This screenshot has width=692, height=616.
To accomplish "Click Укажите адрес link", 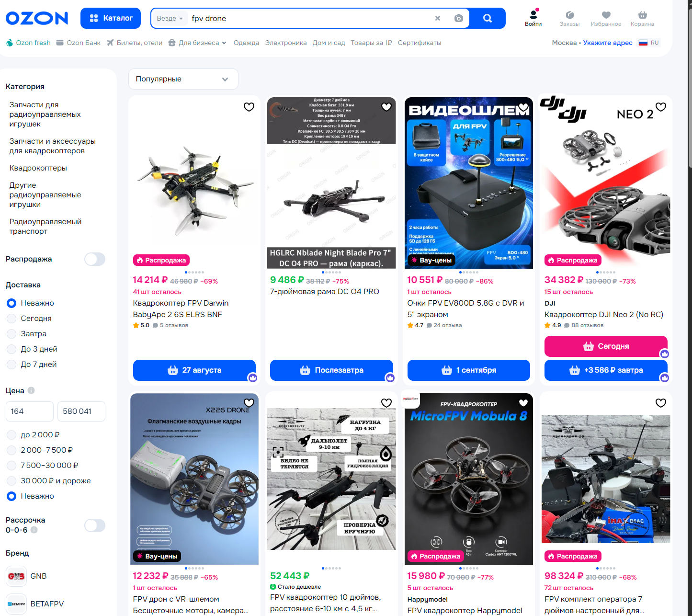I will click(608, 43).
